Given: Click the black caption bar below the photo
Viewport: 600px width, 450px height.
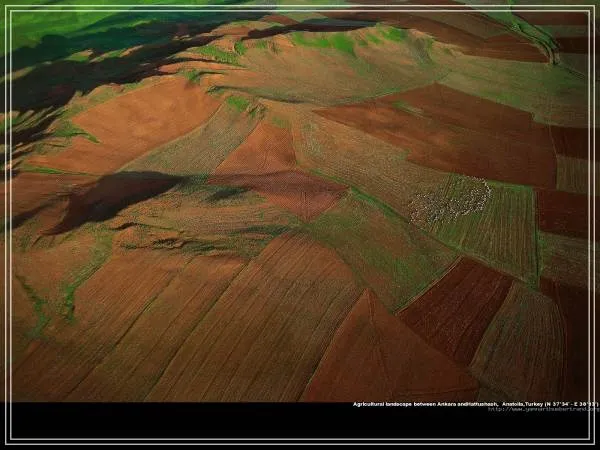Looking at the screenshot, I should (200, 420).
